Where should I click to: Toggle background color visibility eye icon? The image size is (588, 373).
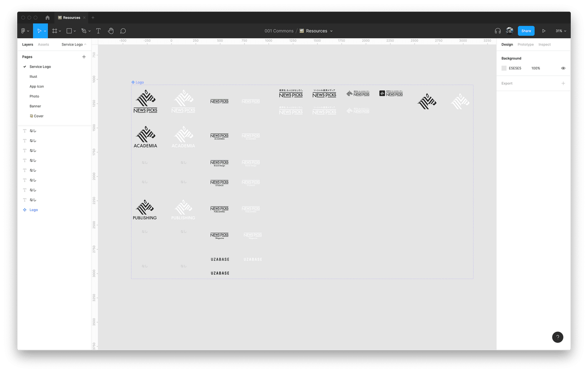point(563,68)
